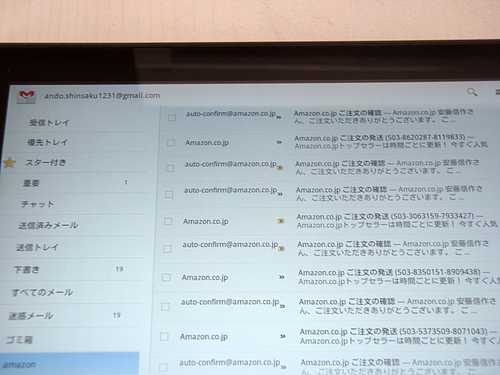Image resolution: width=500 pixels, height=375 pixels.
Task: Tick checkbox of auto-confirm email directly above order 503-5373509-8071043
Action: point(165,307)
